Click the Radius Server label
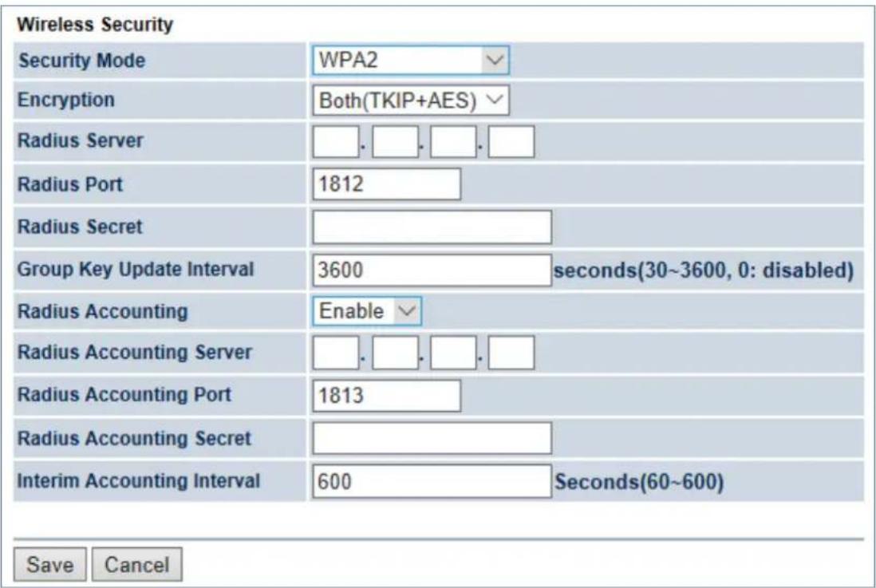This screenshot has width=876, height=588. 81,140
